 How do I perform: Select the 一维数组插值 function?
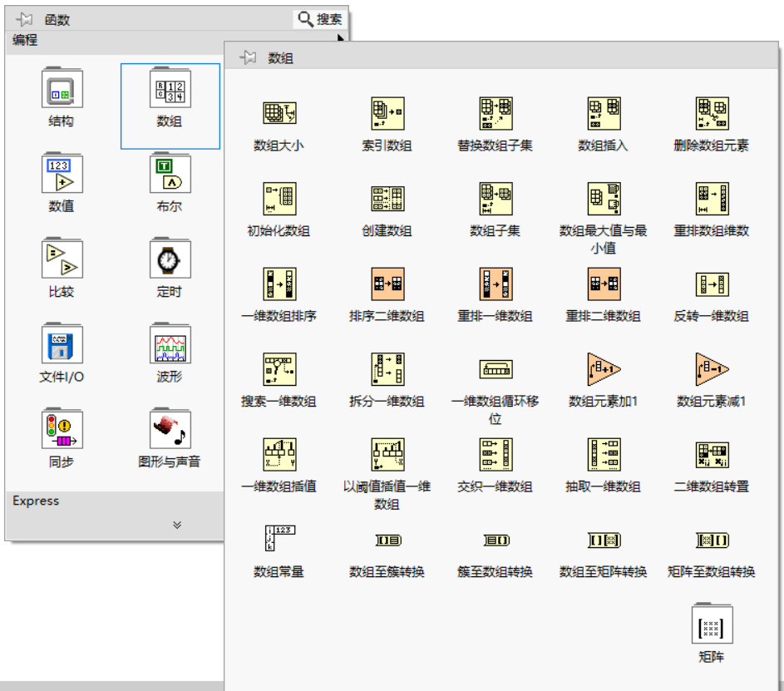[279, 455]
